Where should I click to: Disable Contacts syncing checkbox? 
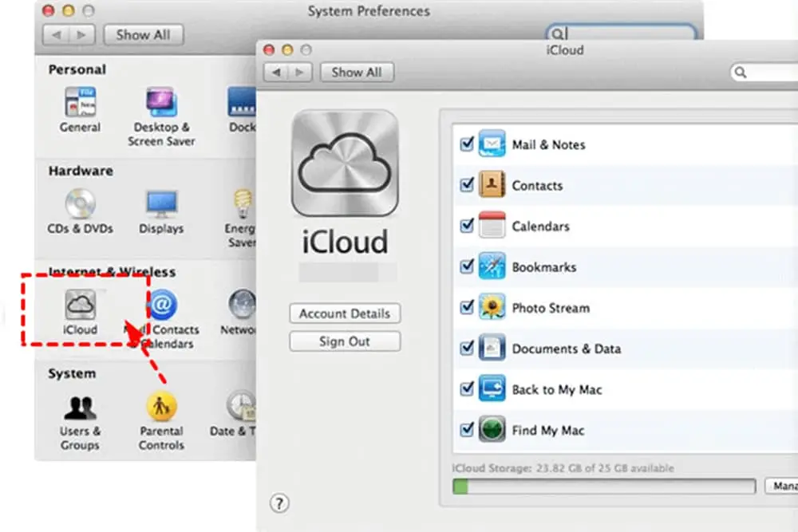point(468,185)
